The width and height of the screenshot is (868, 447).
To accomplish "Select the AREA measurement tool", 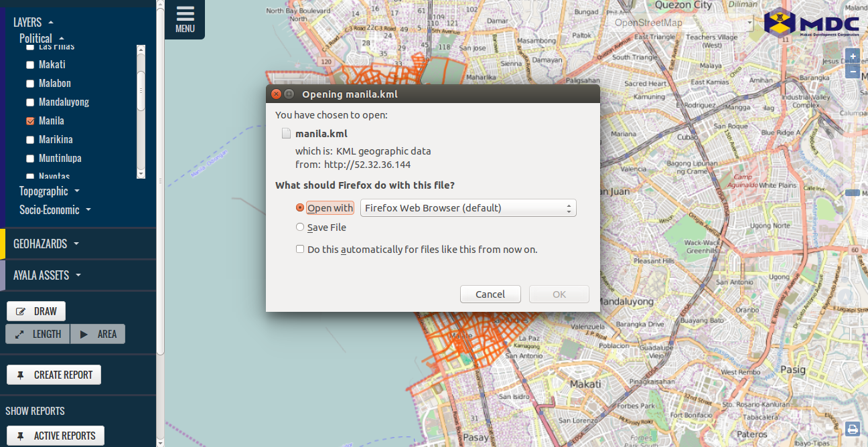I will (x=98, y=334).
